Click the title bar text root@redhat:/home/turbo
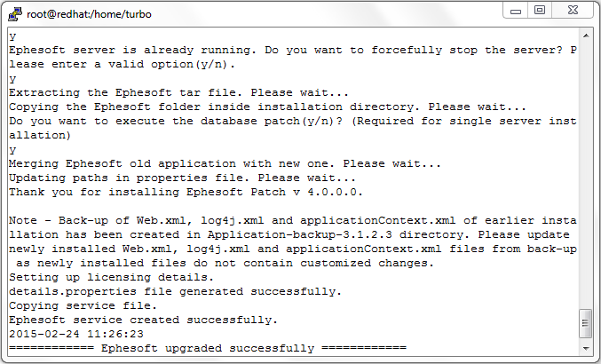The width and height of the screenshot is (601, 364). pyautogui.click(x=89, y=14)
